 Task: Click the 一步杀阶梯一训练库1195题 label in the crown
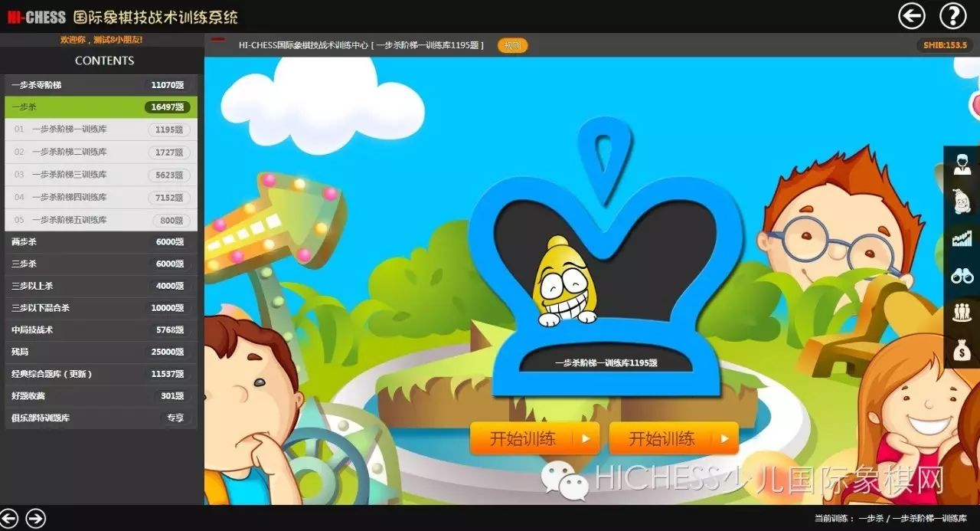point(606,363)
